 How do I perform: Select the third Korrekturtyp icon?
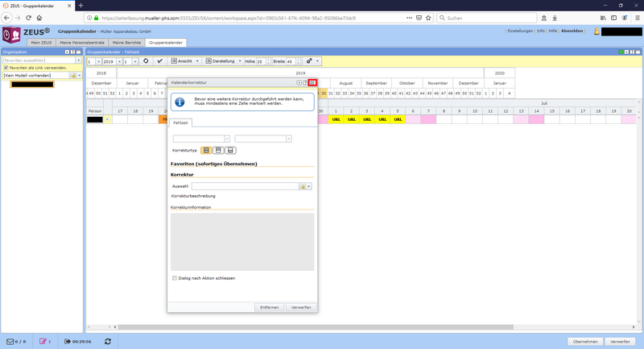tap(231, 150)
